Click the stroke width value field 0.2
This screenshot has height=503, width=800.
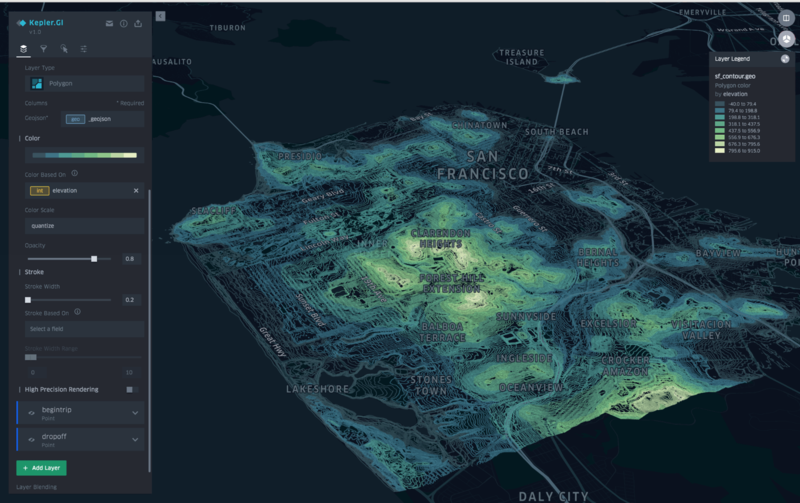(130, 300)
